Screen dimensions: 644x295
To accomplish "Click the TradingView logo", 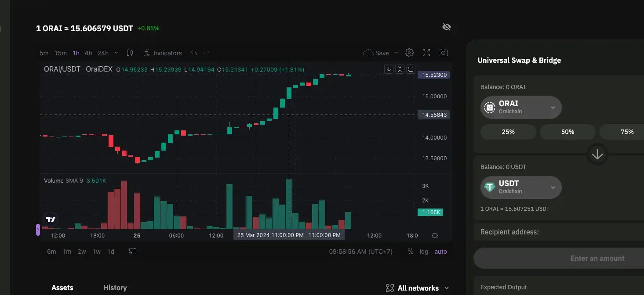I will [x=51, y=220].
